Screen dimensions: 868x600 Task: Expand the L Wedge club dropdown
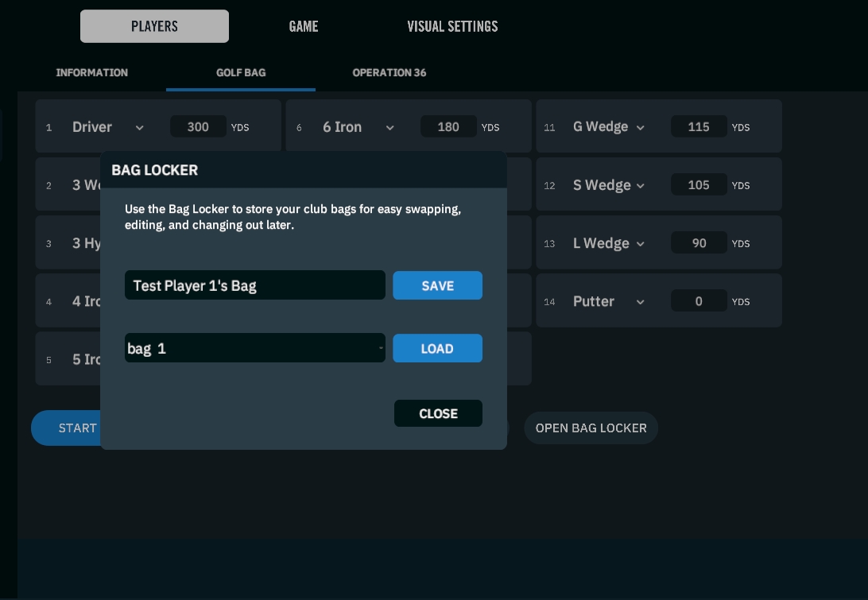[640, 244]
